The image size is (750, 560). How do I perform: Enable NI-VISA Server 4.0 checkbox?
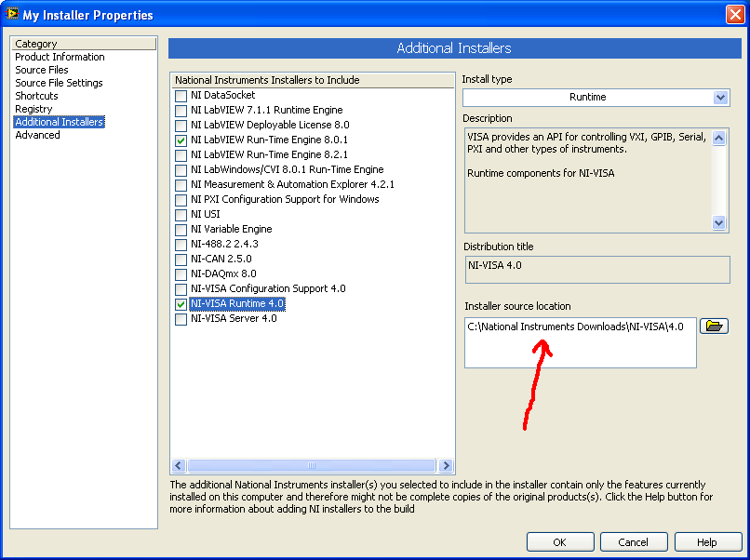(181, 318)
